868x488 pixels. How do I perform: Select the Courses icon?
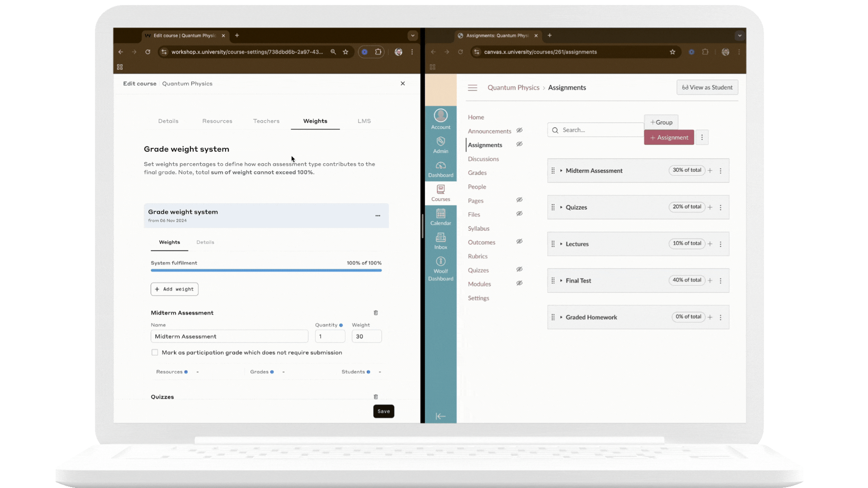(x=440, y=193)
